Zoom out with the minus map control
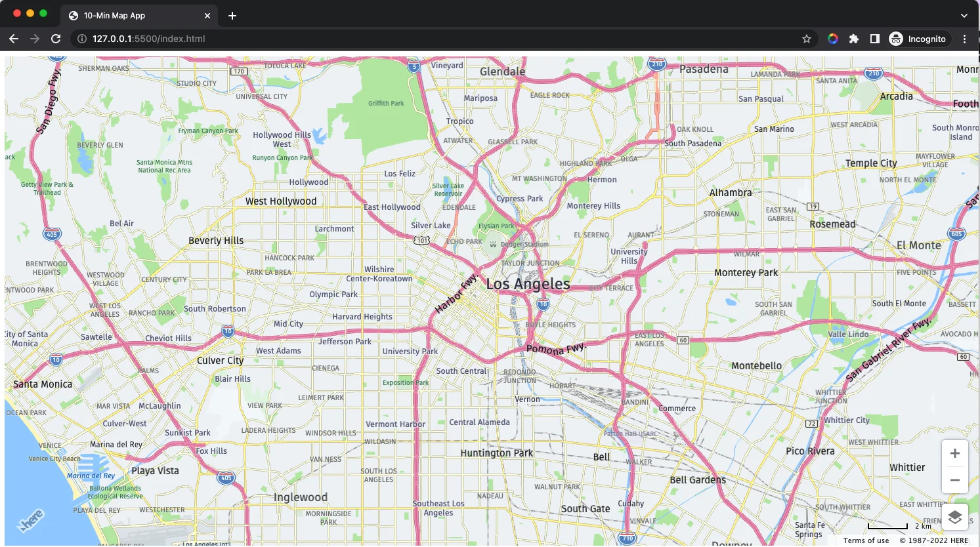The height and width of the screenshot is (547, 980). click(955, 479)
